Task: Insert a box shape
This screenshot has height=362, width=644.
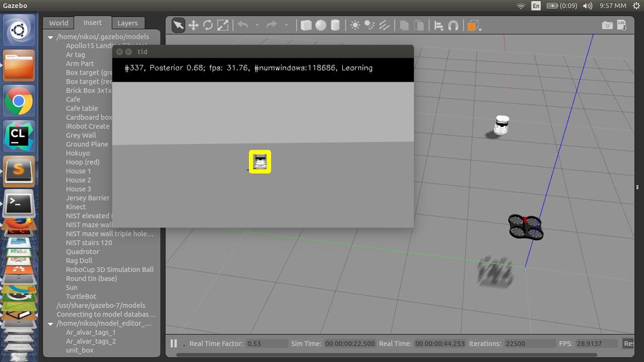Action: tap(306, 25)
